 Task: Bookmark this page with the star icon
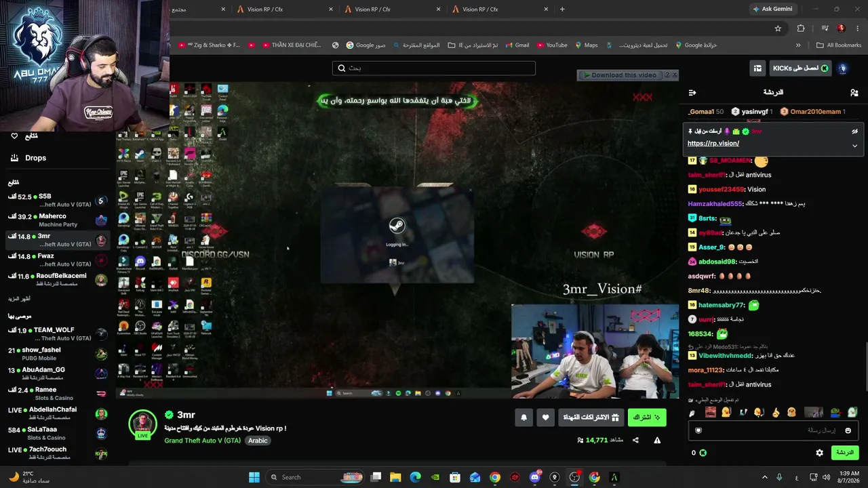pos(778,28)
